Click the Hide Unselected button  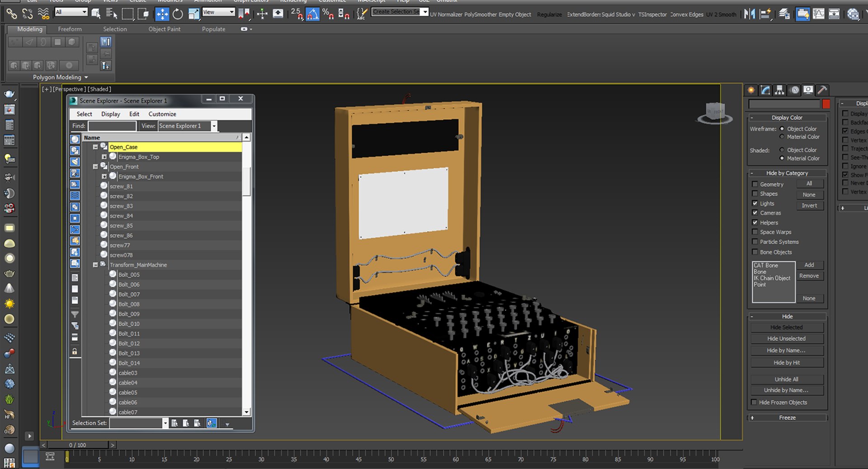786,338
